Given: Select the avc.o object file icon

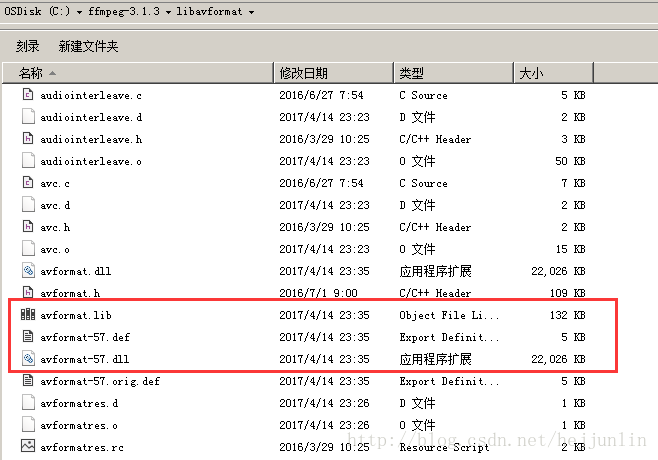Looking at the screenshot, I should tap(28, 248).
